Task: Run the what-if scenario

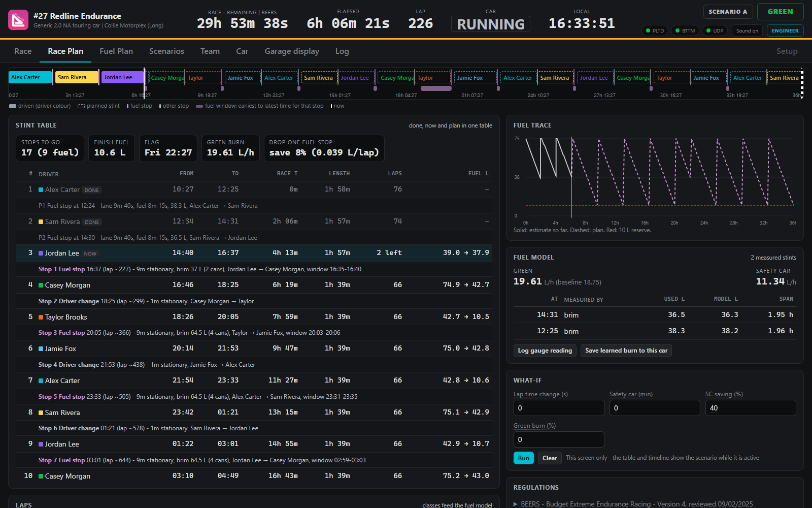Action: (x=523, y=458)
